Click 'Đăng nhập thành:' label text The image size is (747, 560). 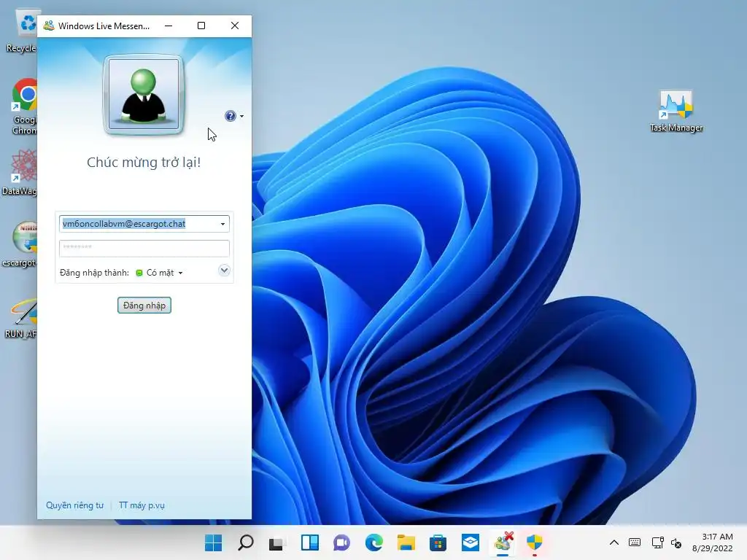[94, 273]
